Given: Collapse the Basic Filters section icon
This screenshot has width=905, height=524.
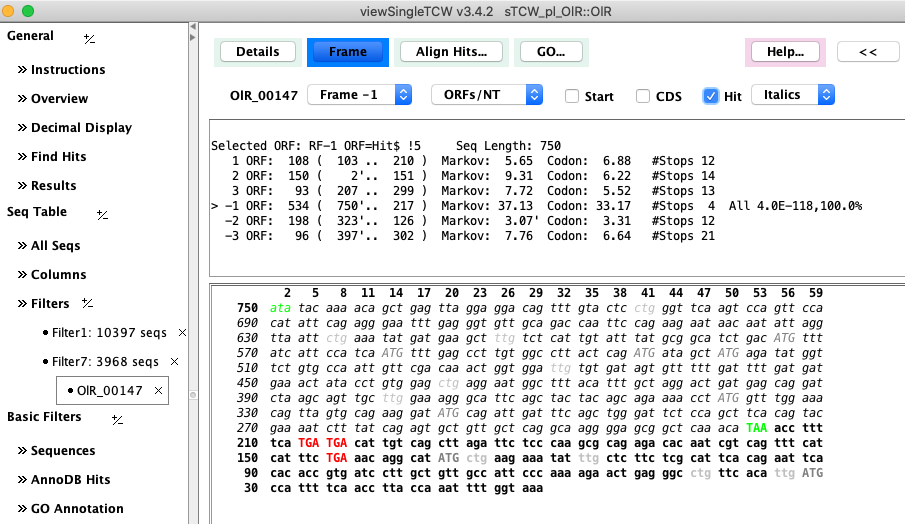Looking at the screenshot, I should 117,419.
